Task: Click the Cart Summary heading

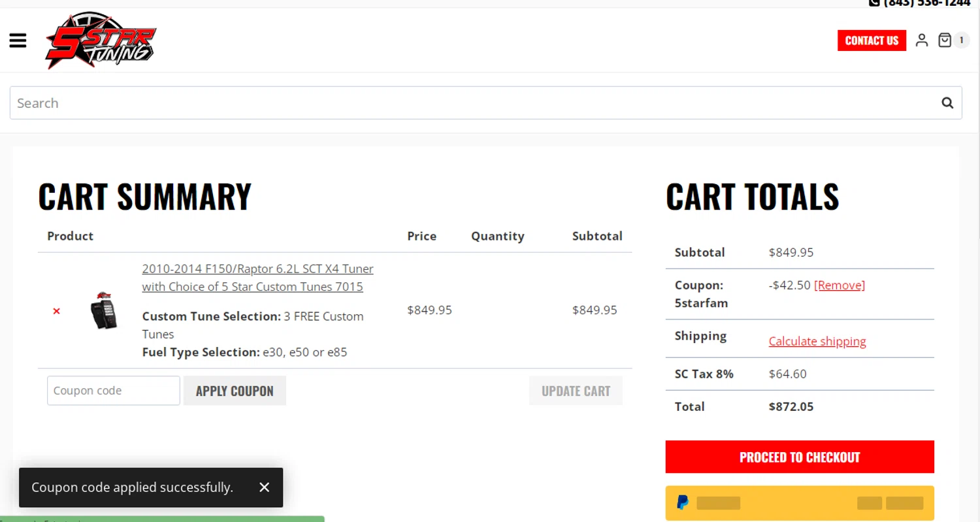Action: point(145,197)
